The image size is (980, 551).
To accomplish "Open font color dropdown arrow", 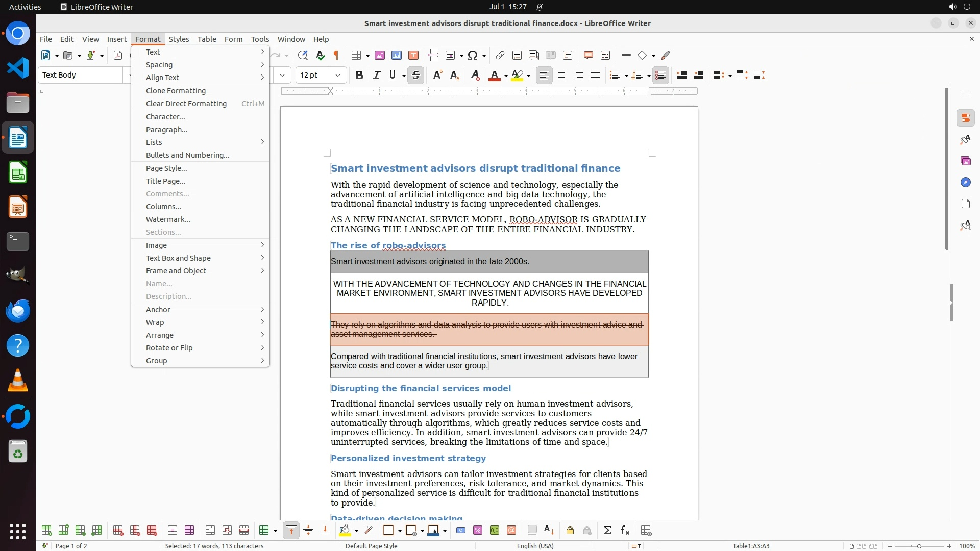I will point(506,76).
